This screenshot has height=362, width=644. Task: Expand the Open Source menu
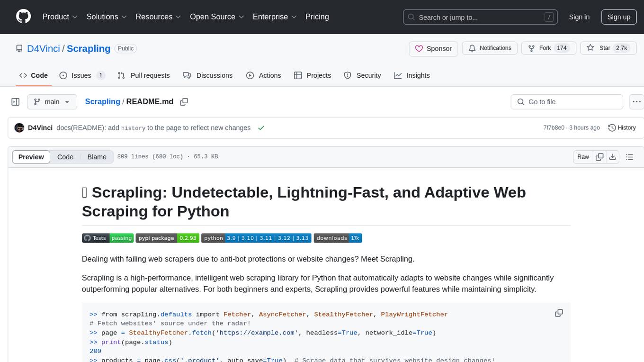[216, 17]
